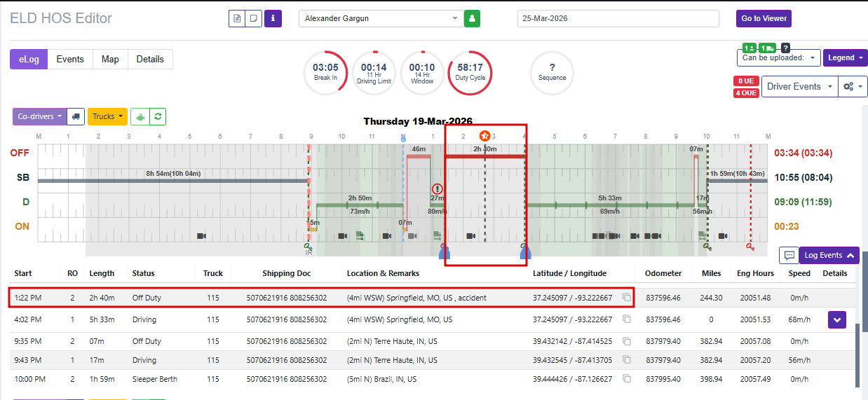Image resolution: width=868 pixels, height=400 pixels.
Task: Click the Duty Cycle 58:17 gauge
Action: (470, 72)
